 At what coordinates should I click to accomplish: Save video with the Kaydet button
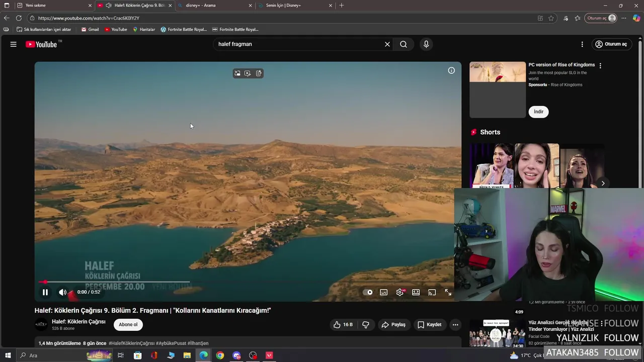pos(430,325)
